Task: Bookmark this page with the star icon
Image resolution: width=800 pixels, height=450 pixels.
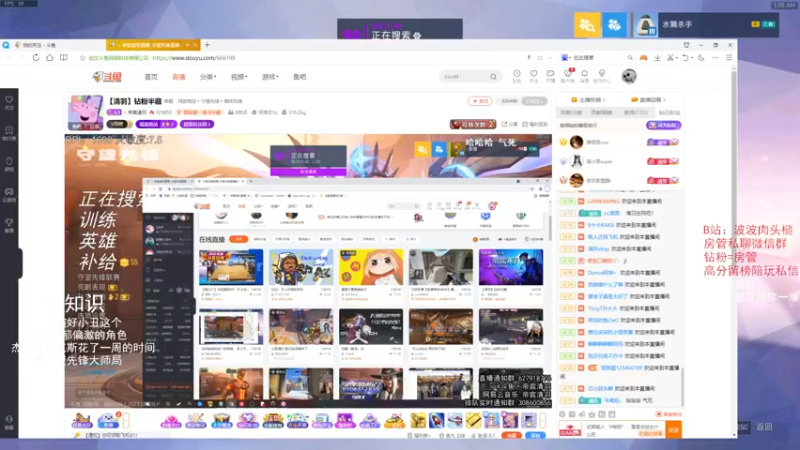Action: (82, 58)
